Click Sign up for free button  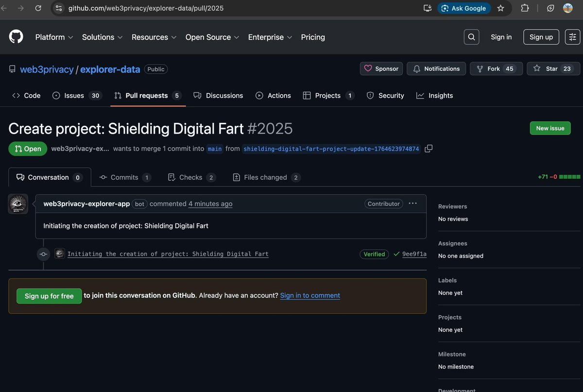click(49, 296)
